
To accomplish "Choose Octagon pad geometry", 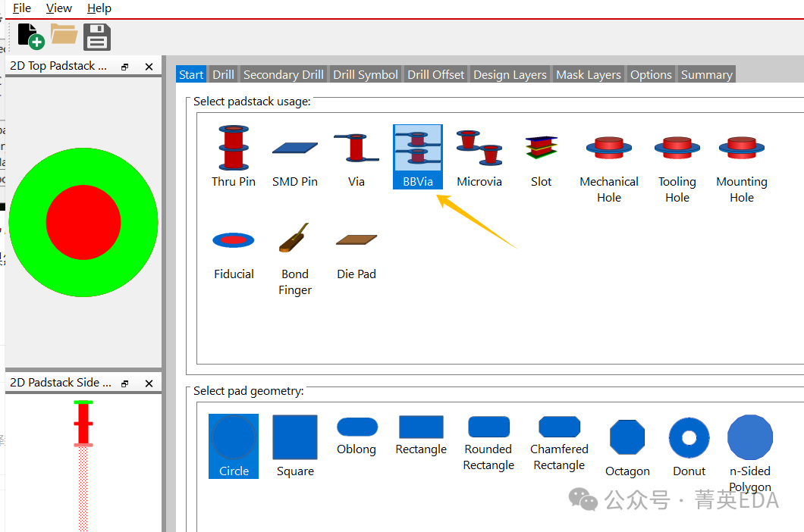I will click(x=627, y=448).
